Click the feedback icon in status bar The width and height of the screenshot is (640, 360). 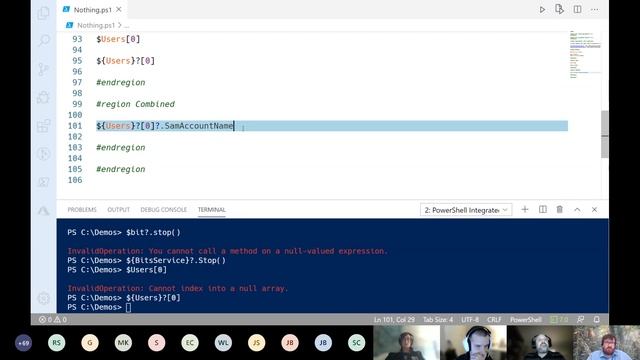coord(580,320)
